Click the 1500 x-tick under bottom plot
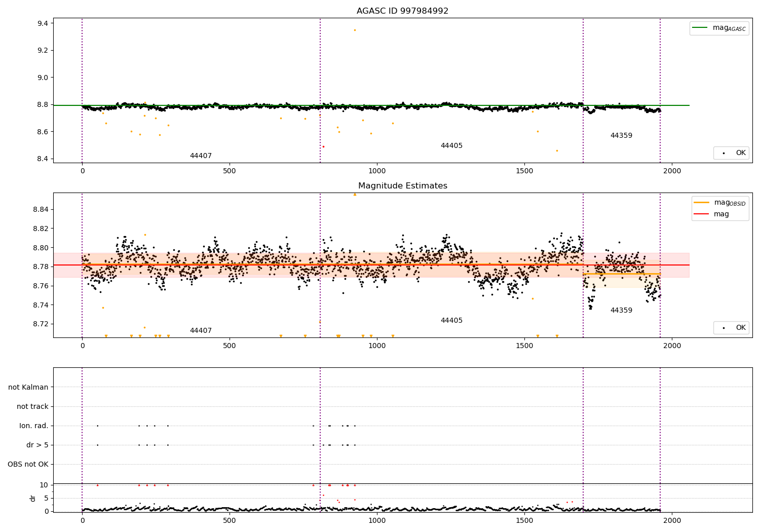 (x=524, y=520)
